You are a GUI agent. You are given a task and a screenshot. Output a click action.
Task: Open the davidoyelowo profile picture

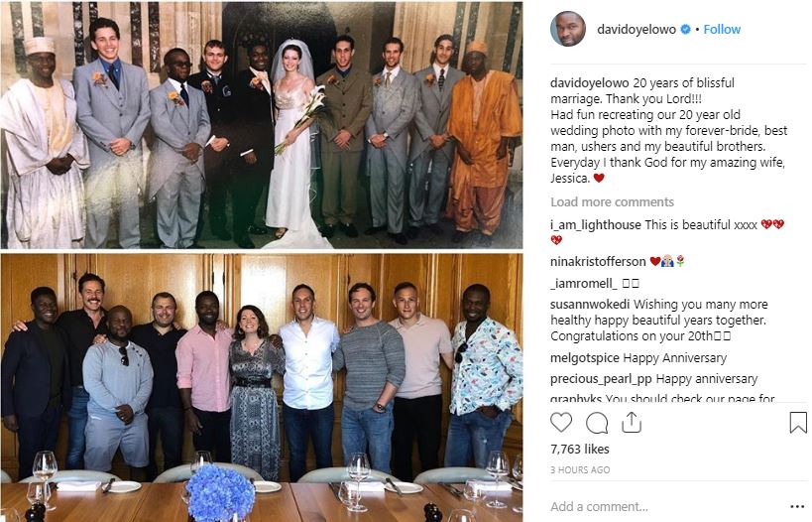point(568,29)
